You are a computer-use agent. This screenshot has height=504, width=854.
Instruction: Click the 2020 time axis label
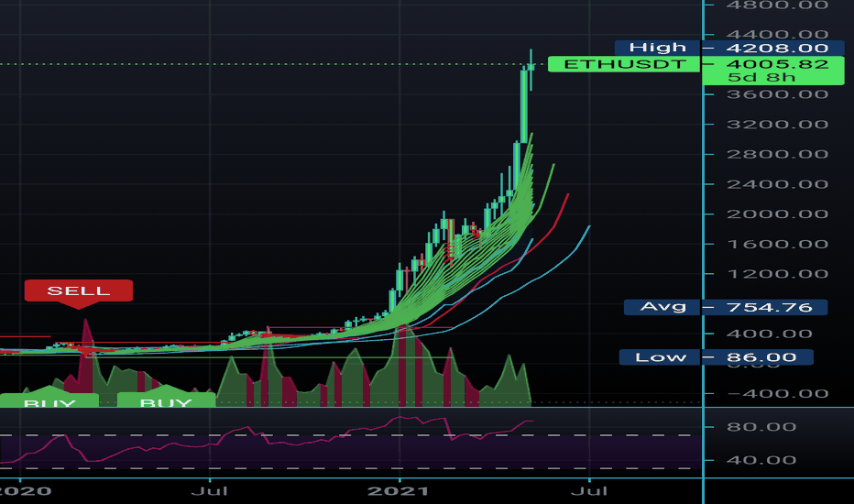coord(26,491)
